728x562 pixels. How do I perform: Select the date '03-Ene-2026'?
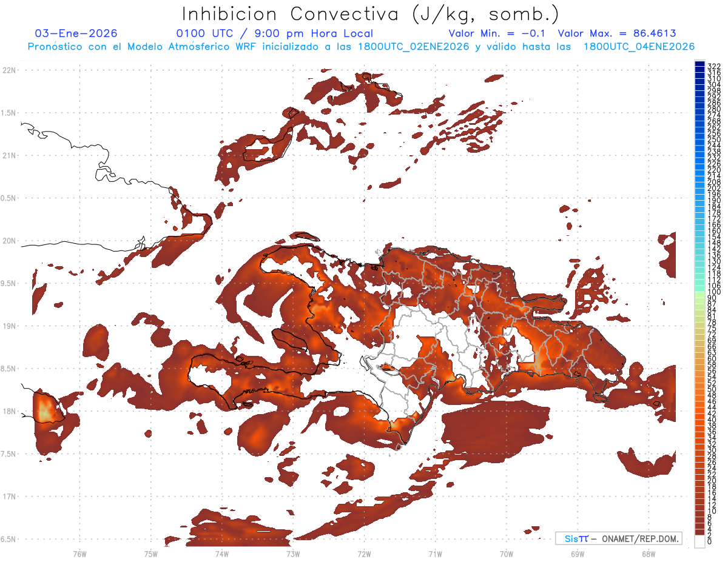76,33
